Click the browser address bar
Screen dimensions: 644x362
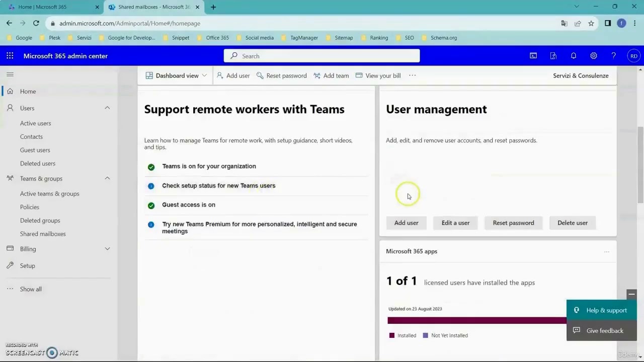point(302,23)
